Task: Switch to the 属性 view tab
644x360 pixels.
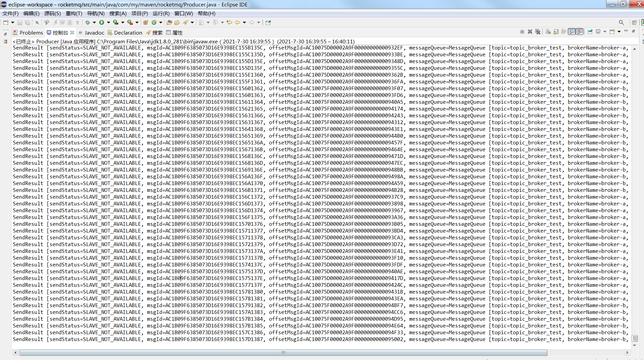Action: point(174,33)
